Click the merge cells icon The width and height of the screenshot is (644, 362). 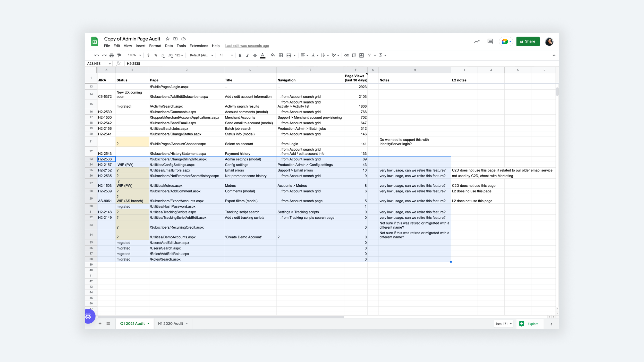point(289,55)
